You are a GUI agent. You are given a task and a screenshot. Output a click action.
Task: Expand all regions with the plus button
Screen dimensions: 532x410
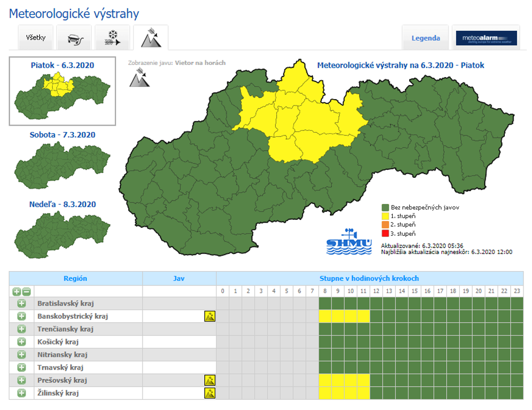(x=16, y=291)
